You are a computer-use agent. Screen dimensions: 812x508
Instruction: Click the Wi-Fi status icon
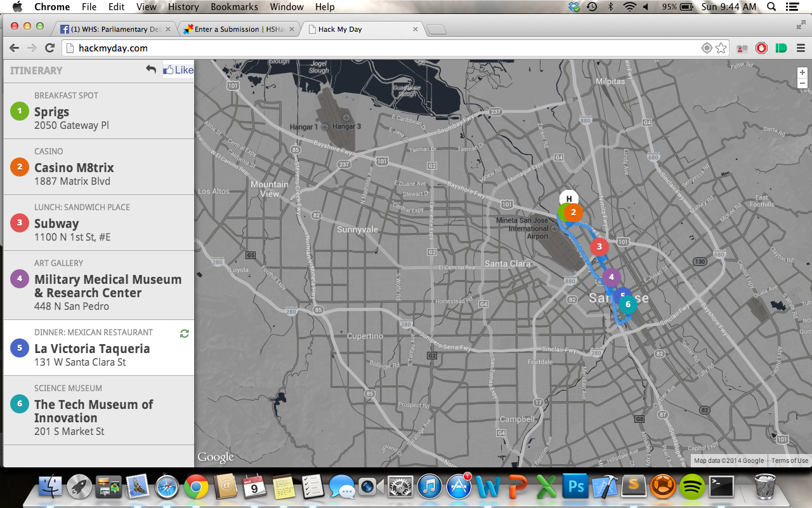click(629, 7)
